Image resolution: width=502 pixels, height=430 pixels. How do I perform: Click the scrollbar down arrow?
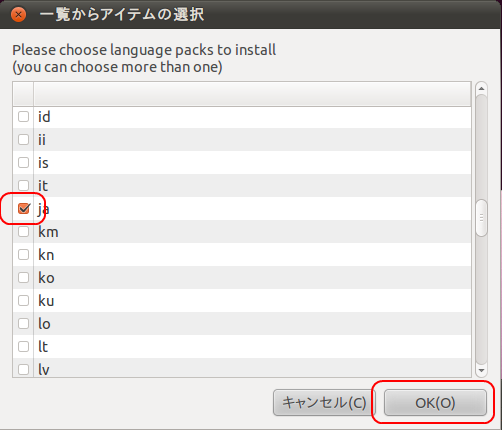click(x=481, y=370)
